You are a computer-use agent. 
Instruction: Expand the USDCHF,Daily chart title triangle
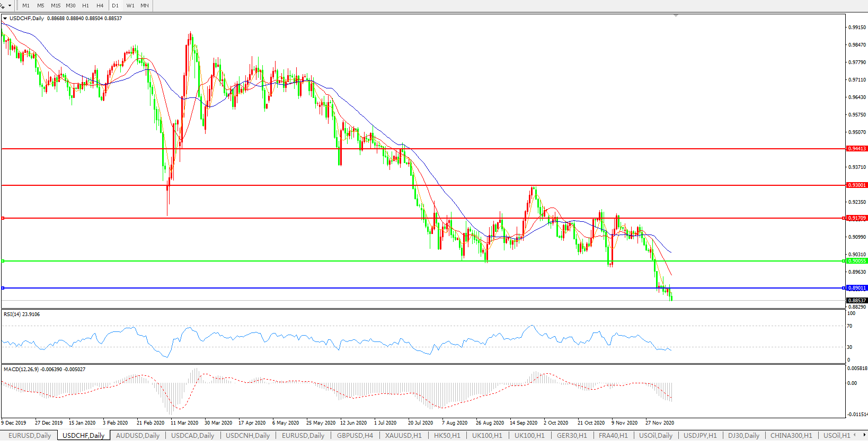coord(5,19)
